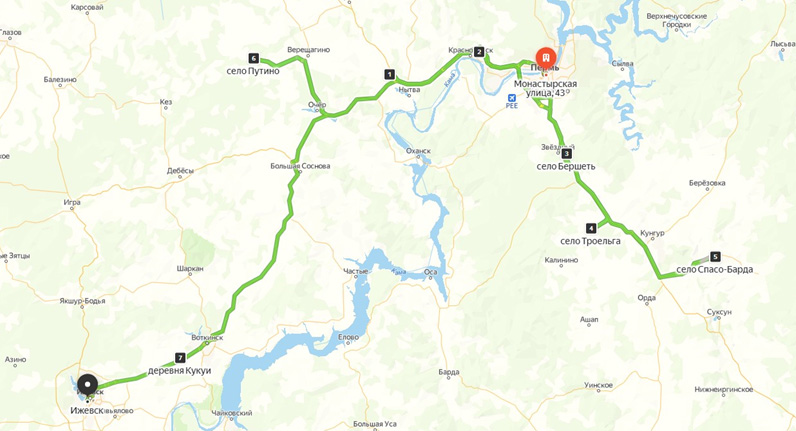Click waypoint marker 7 at деревня Кукуи
796x431 pixels.
click(180, 358)
